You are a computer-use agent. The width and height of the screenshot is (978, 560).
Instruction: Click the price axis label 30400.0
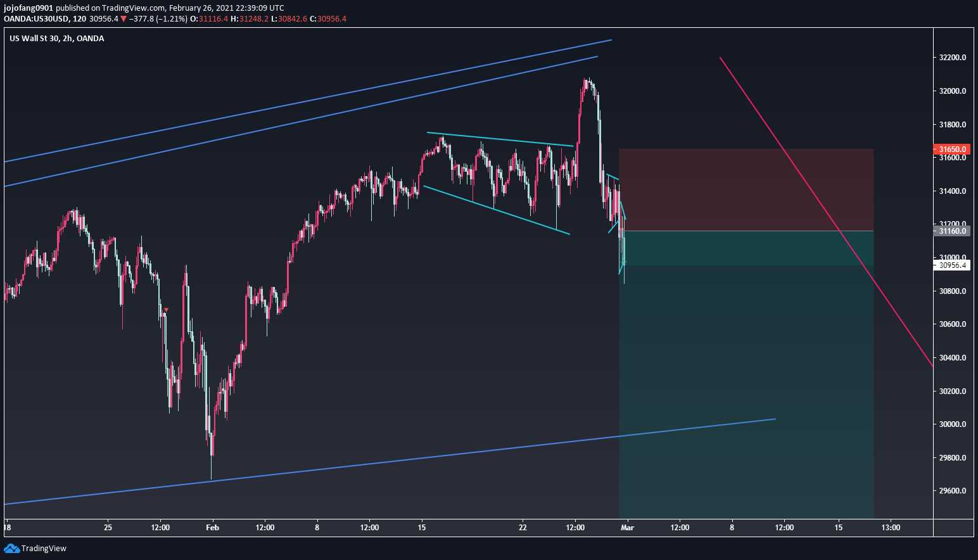tap(953, 358)
